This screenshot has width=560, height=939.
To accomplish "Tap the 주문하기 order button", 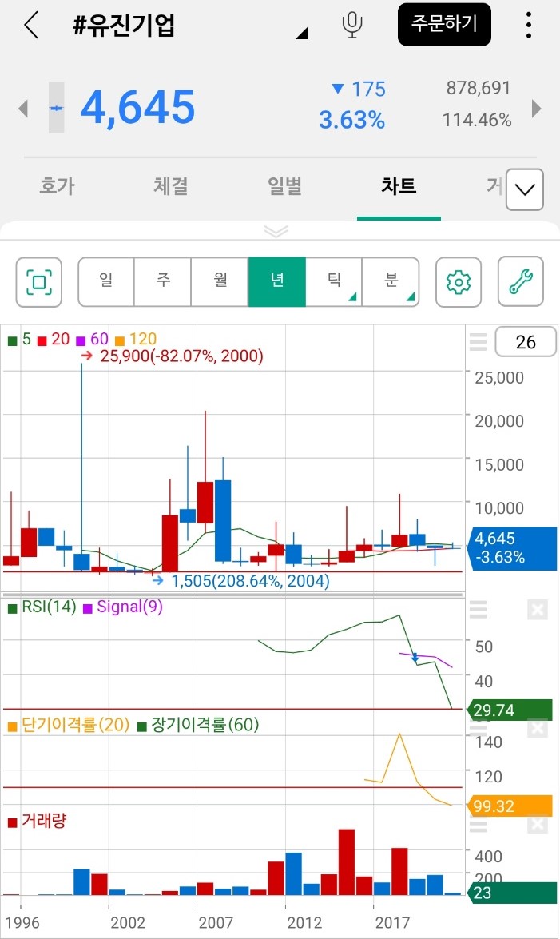I will pyautogui.click(x=444, y=25).
